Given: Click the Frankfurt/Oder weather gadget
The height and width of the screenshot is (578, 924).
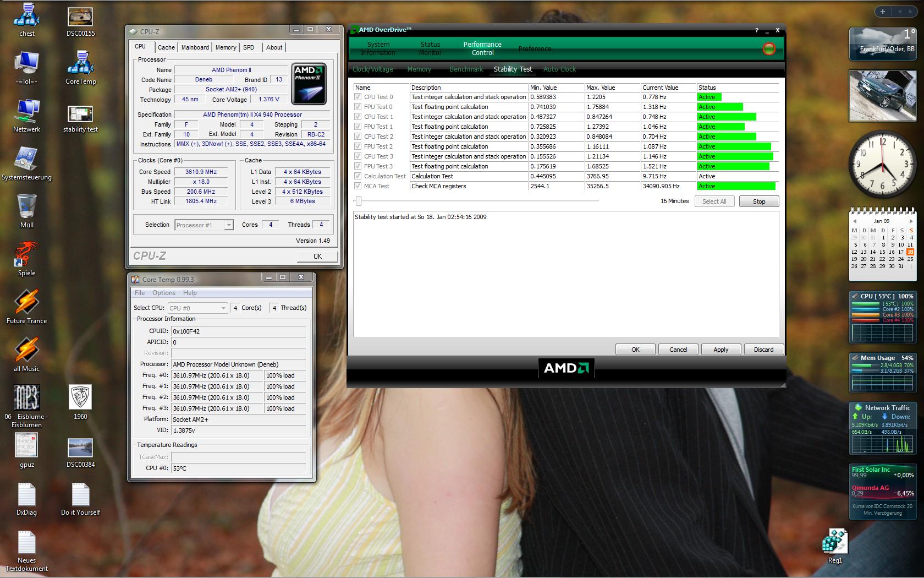Looking at the screenshot, I should pos(882,43).
